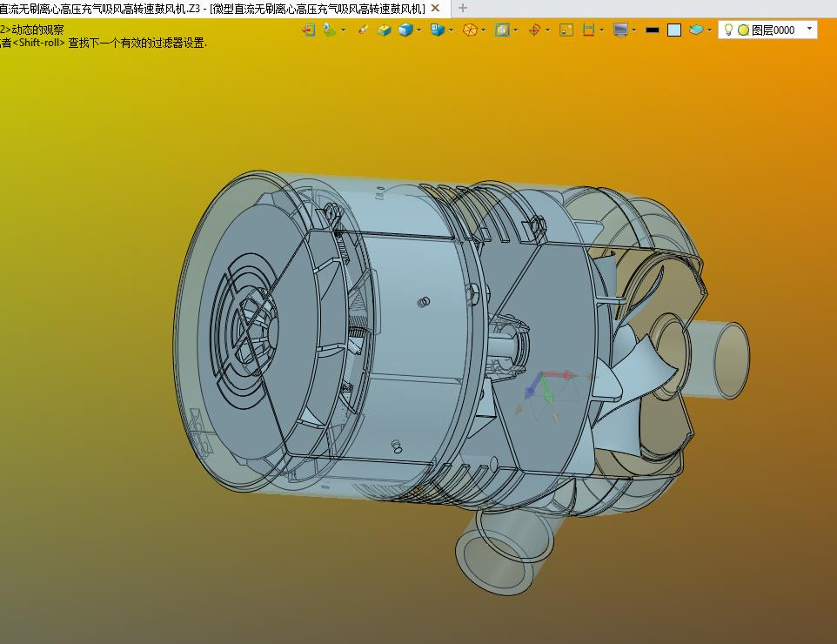This screenshot has height=644, width=837.
Task: Click the blue shaded cube display icon
Action: click(405, 30)
